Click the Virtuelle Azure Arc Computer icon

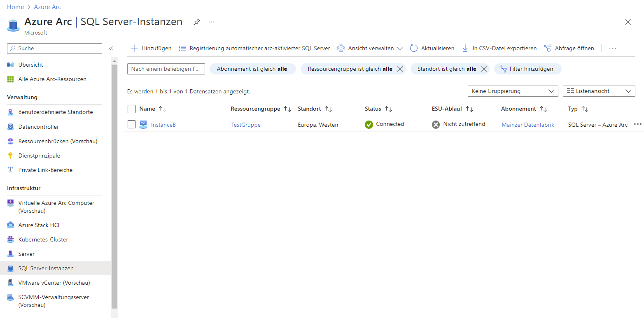[x=11, y=203]
